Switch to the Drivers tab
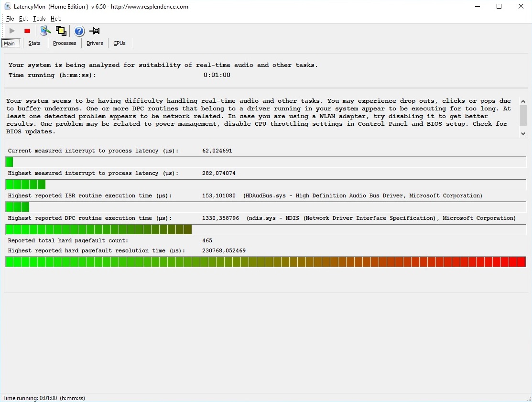 tap(95, 43)
